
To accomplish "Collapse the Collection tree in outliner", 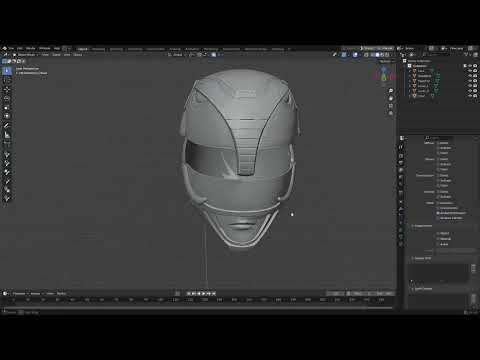I will coord(406,66).
